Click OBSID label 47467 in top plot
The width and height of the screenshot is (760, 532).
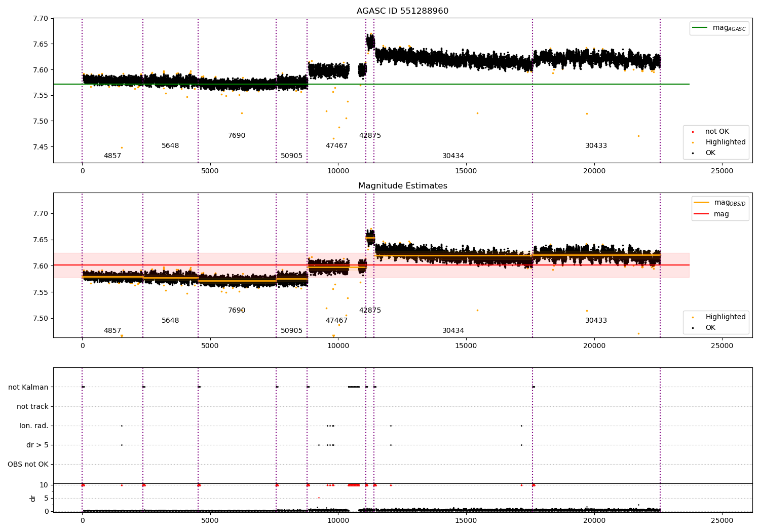coord(336,146)
